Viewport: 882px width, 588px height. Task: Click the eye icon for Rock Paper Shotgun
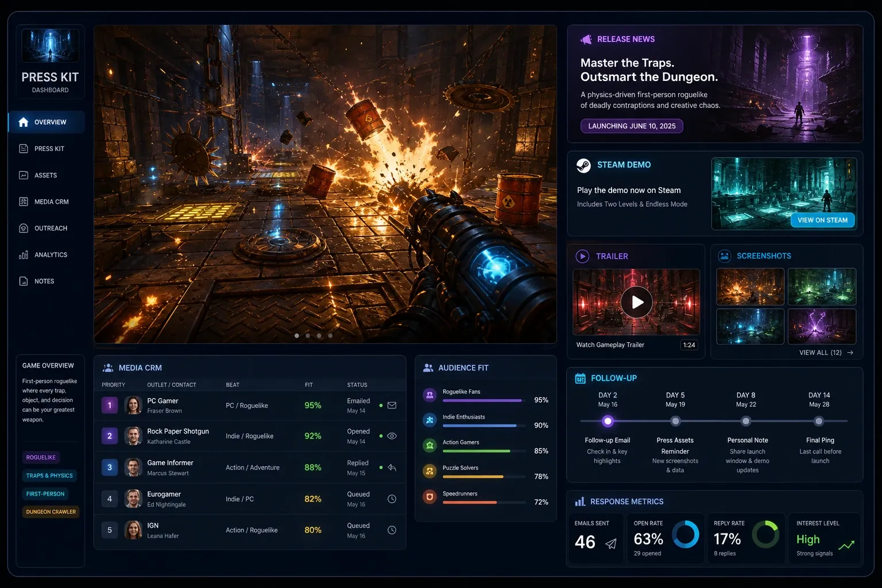(392, 436)
